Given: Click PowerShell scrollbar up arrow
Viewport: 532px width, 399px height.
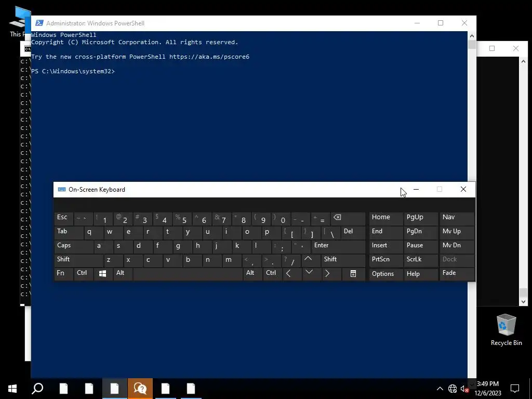Looking at the screenshot, I should click(472, 36).
